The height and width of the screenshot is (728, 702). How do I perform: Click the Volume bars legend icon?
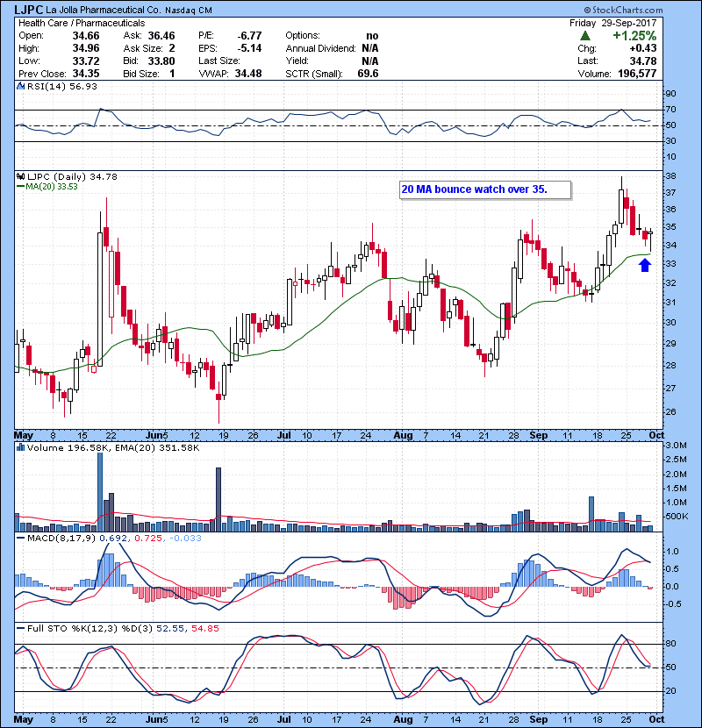20,447
